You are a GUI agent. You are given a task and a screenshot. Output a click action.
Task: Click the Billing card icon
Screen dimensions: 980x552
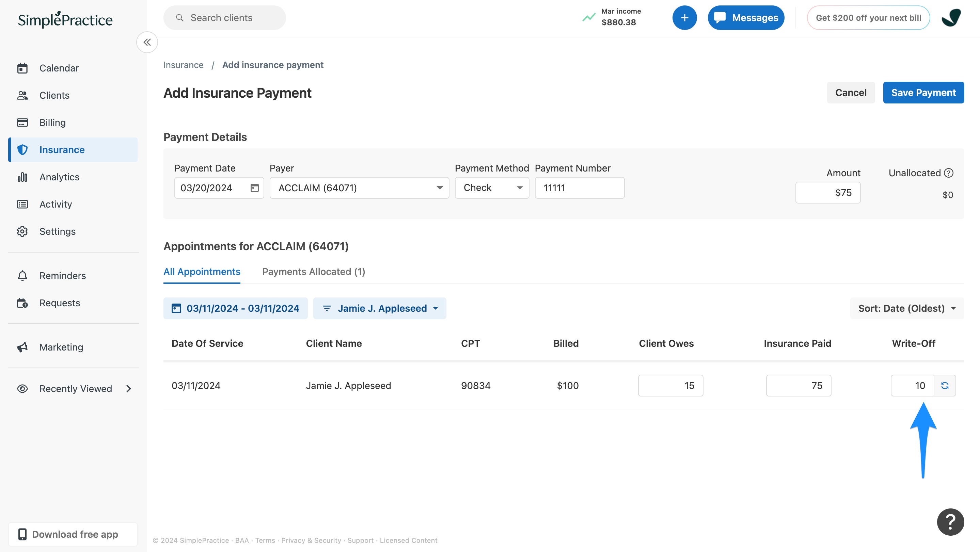pyautogui.click(x=22, y=123)
